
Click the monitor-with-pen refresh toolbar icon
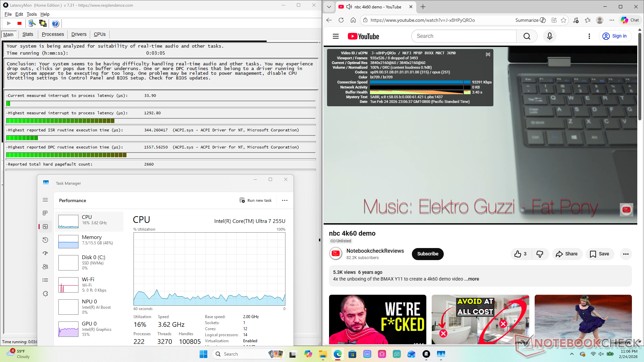tap(32, 23)
